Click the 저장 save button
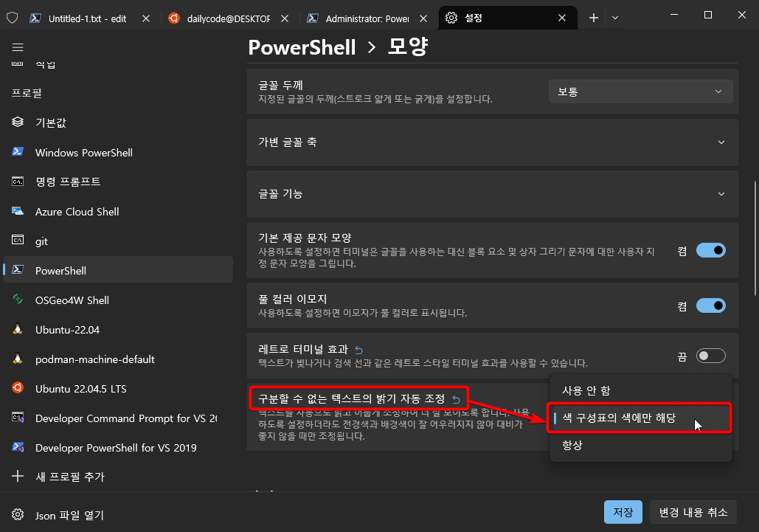759x532 pixels. click(623, 512)
